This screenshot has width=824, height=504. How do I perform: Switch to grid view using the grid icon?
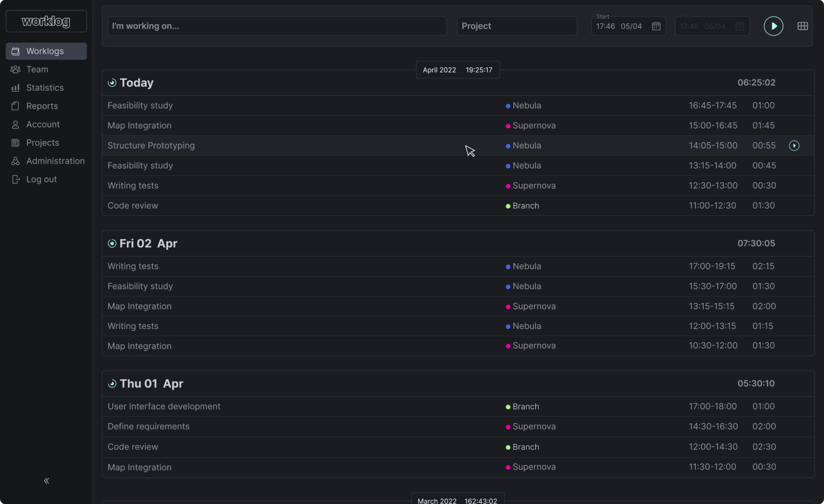coord(802,26)
